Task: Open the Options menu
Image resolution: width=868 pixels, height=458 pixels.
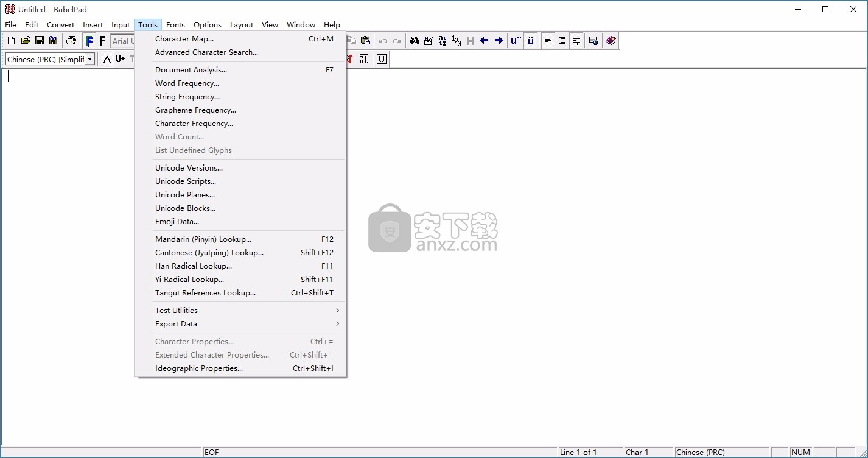Action: coord(208,25)
